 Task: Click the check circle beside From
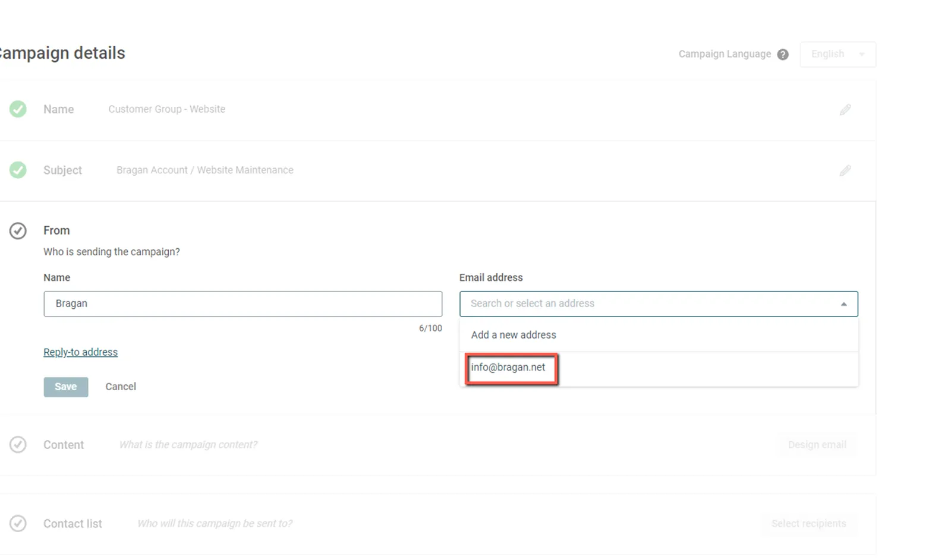[18, 230]
